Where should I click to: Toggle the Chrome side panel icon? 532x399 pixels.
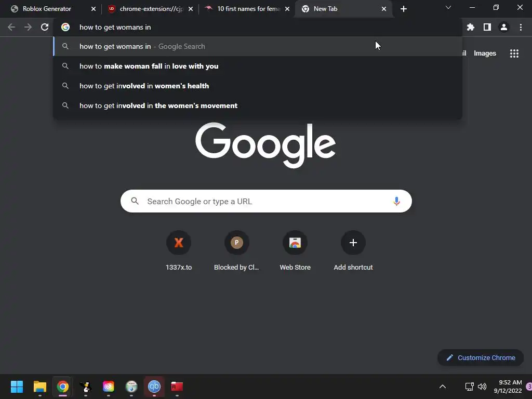coord(487,27)
